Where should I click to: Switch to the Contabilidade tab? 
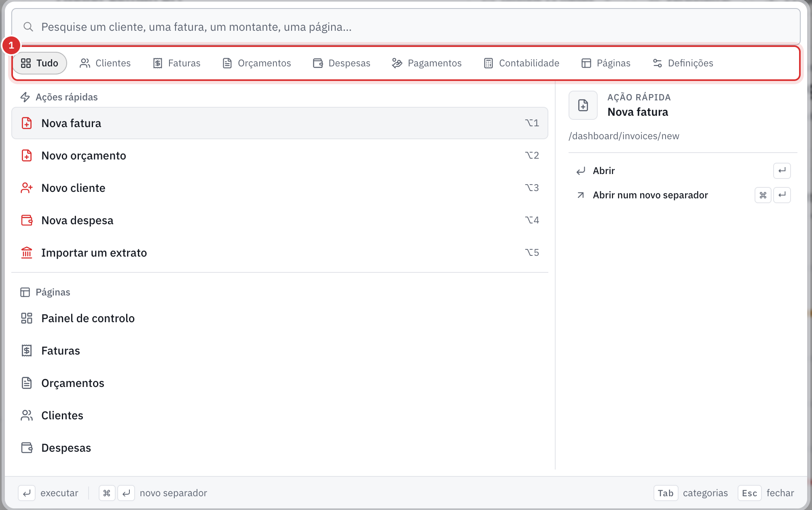(x=522, y=63)
